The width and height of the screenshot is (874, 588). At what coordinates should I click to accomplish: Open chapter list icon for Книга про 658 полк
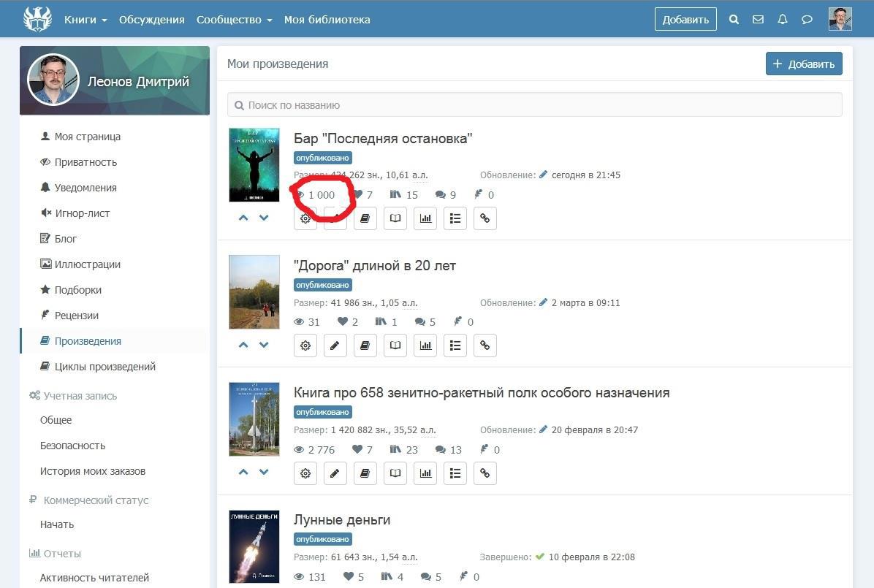[x=455, y=473]
